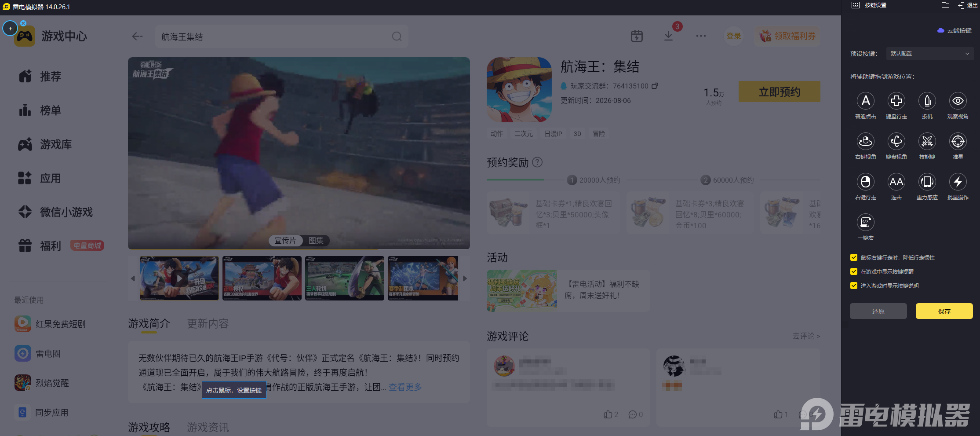Screen dimensions: 980x436
Task: Click the yellow 保存 button
Action: tap(944, 311)
